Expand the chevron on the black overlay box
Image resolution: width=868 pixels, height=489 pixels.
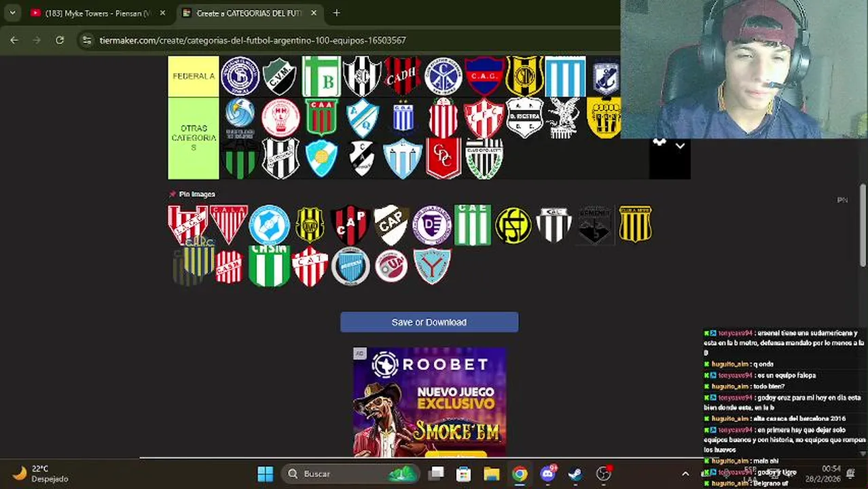pos(680,146)
